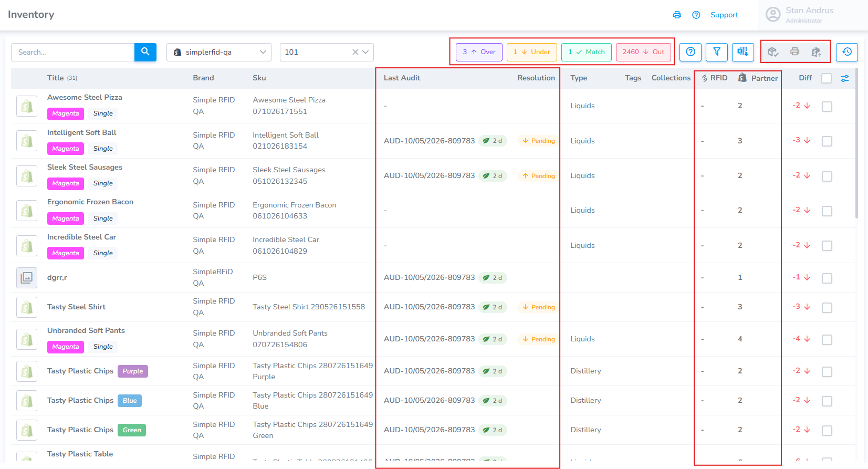868x469 pixels.
Task: Open the simplerfid-qa store dropdown
Action: pos(219,52)
